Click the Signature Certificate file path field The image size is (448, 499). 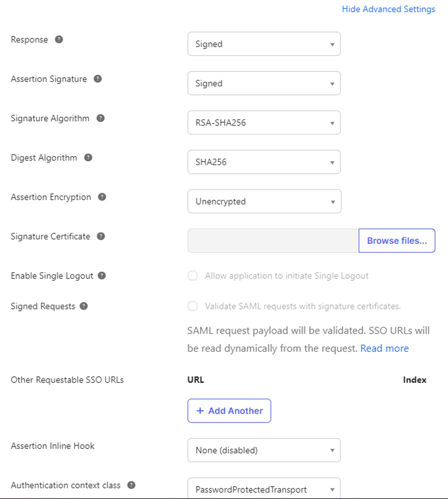pyautogui.click(x=273, y=241)
